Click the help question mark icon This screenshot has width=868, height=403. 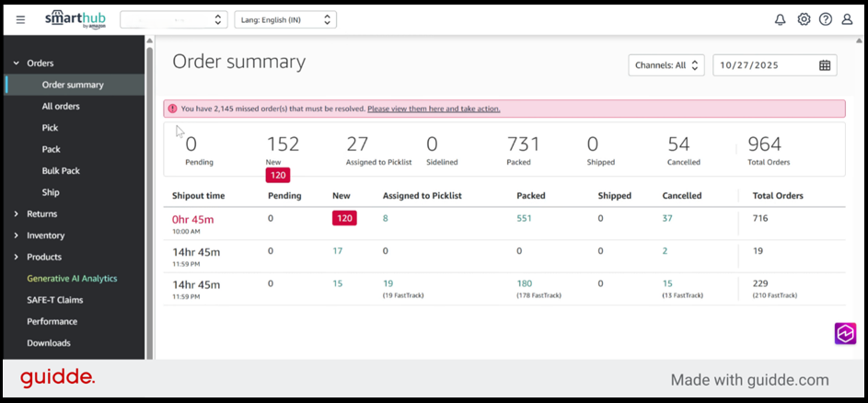[x=826, y=19]
